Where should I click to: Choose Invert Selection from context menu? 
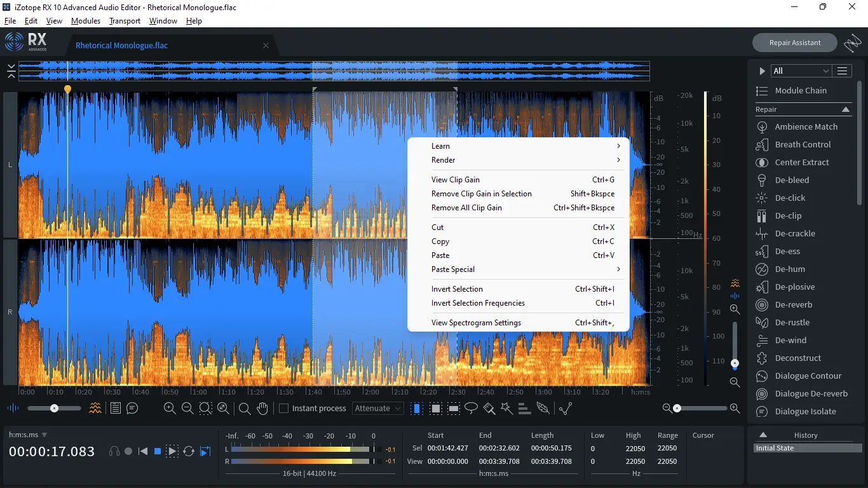(x=457, y=289)
